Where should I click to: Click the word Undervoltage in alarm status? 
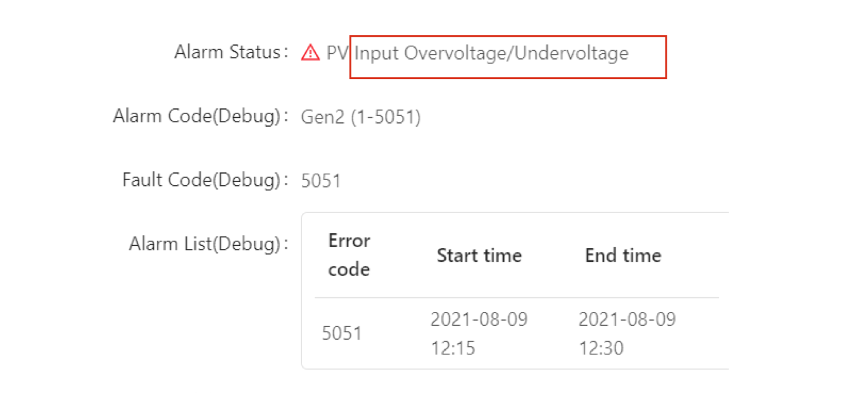572,53
